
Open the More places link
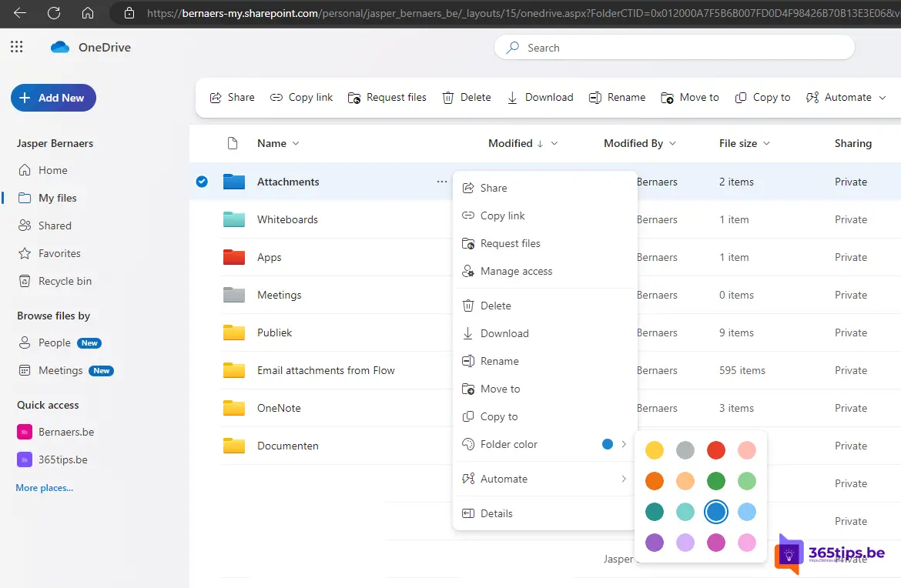pyautogui.click(x=45, y=488)
